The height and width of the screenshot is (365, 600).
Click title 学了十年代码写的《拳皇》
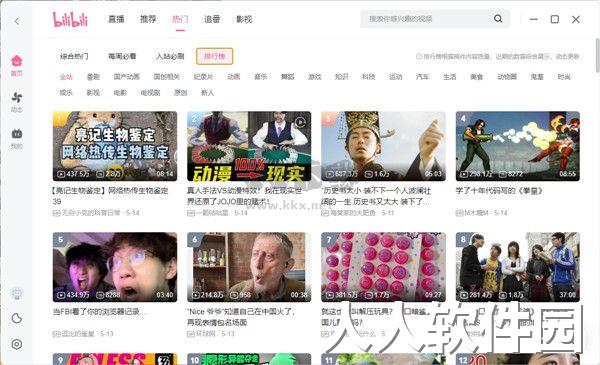tap(499, 191)
